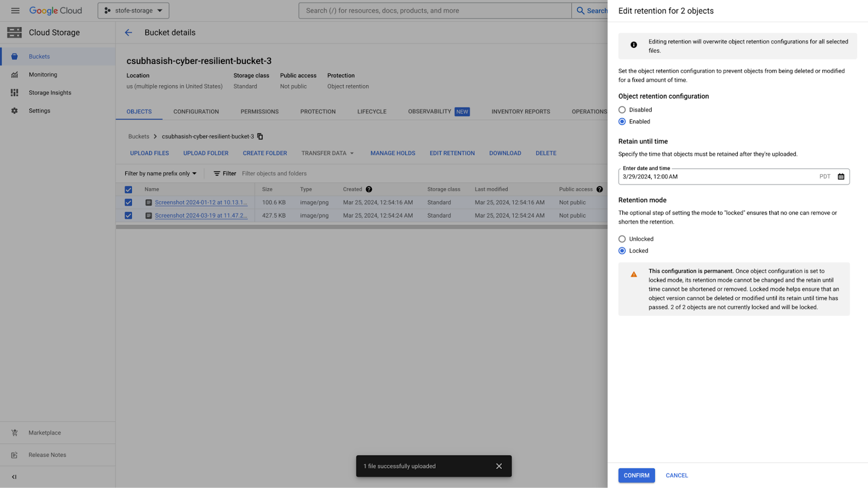Screen dimensions: 868x488
Task: Click the Storage Insights sidebar icon
Action: point(15,93)
